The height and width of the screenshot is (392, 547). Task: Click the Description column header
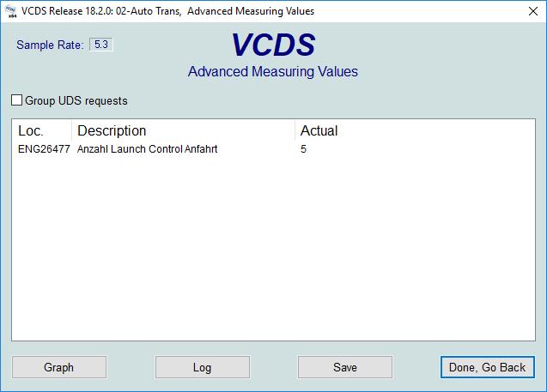183,130
